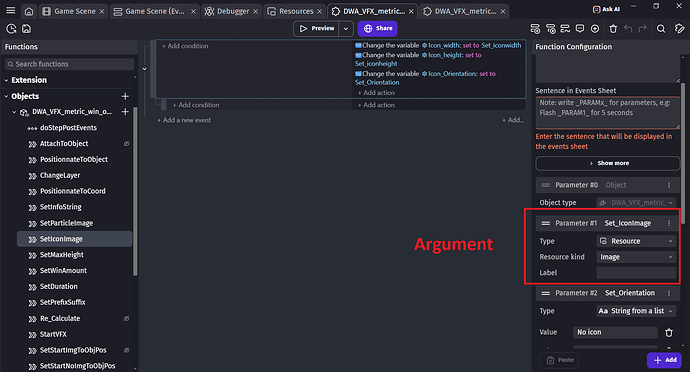This screenshot has height=372, width=690.
Task: Redo the last change
Action: (642, 29)
